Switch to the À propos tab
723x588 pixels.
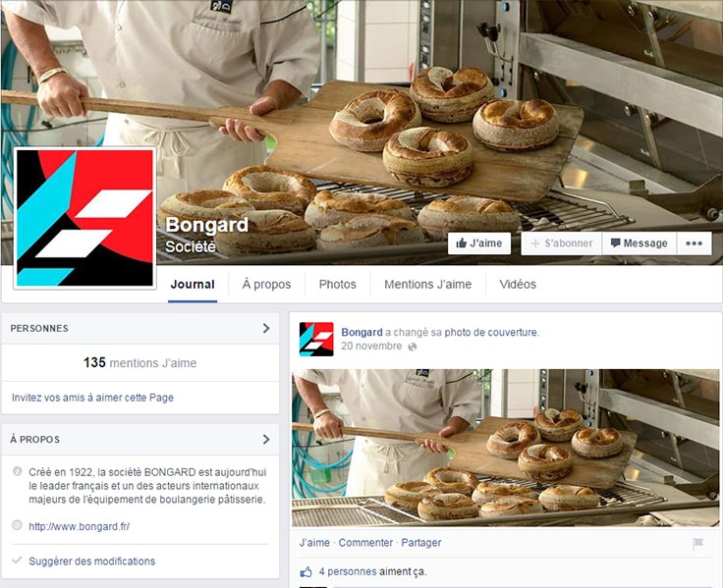[x=266, y=285]
